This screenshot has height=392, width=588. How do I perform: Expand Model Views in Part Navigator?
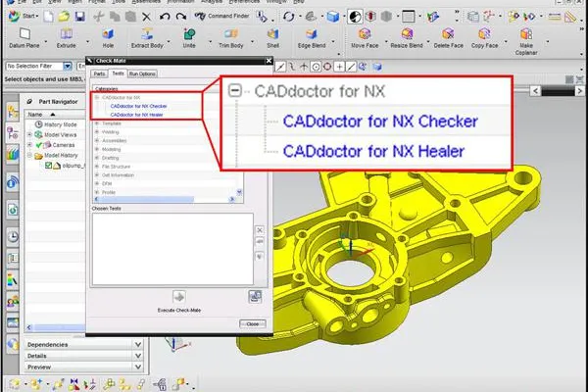[x=29, y=134]
